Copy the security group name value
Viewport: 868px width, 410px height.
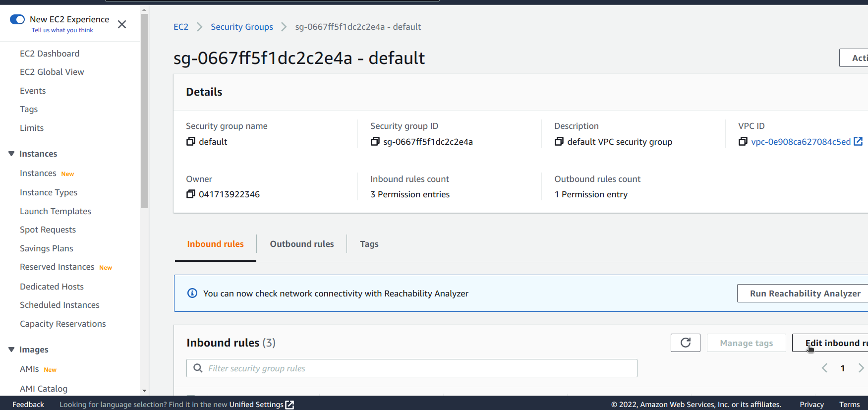click(x=190, y=142)
